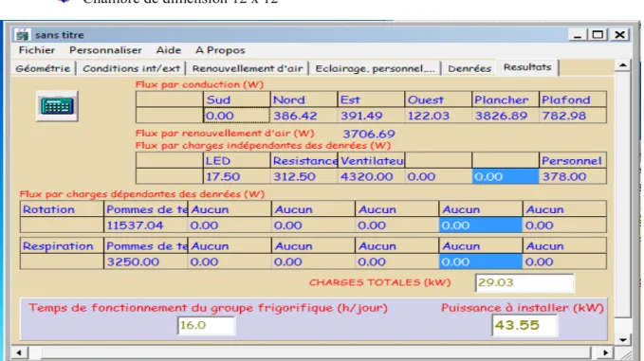Click the Plancher column header
Viewport: 644px width, 361px height.
point(506,99)
